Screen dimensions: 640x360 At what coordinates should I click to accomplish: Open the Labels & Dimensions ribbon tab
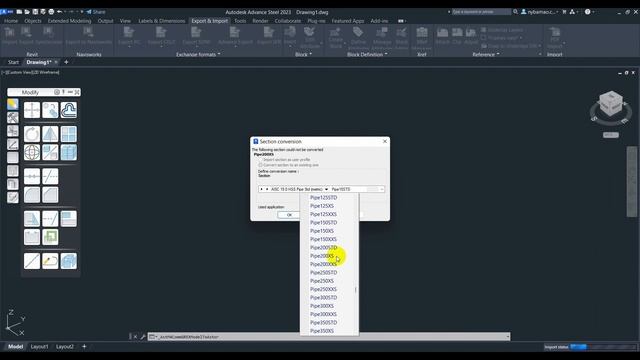tap(162, 21)
